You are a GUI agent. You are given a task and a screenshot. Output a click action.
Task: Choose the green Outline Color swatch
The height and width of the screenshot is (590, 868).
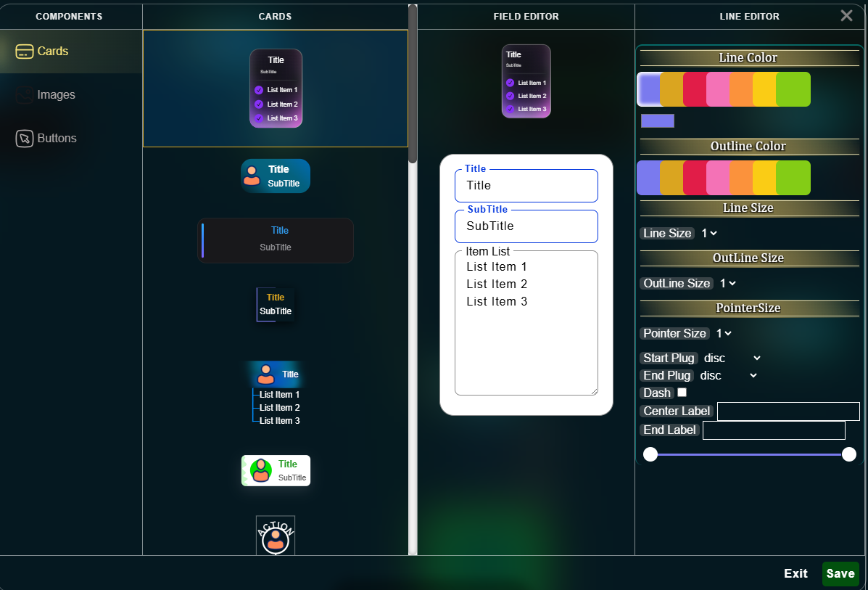point(793,178)
